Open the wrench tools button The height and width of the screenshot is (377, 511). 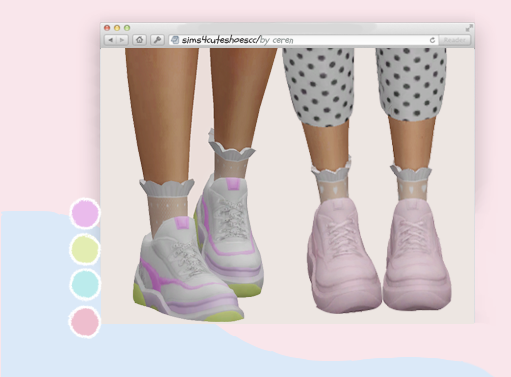click(157, 40)
